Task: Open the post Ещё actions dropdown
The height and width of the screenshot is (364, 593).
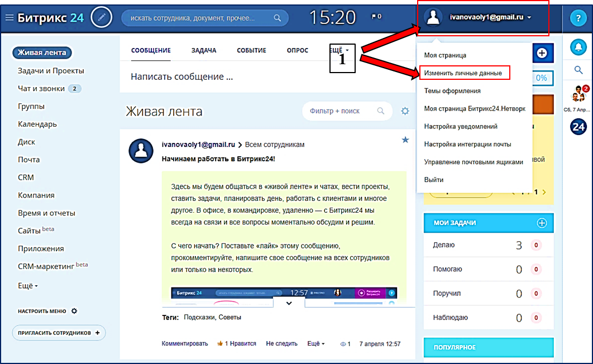Action: (316, 343)
